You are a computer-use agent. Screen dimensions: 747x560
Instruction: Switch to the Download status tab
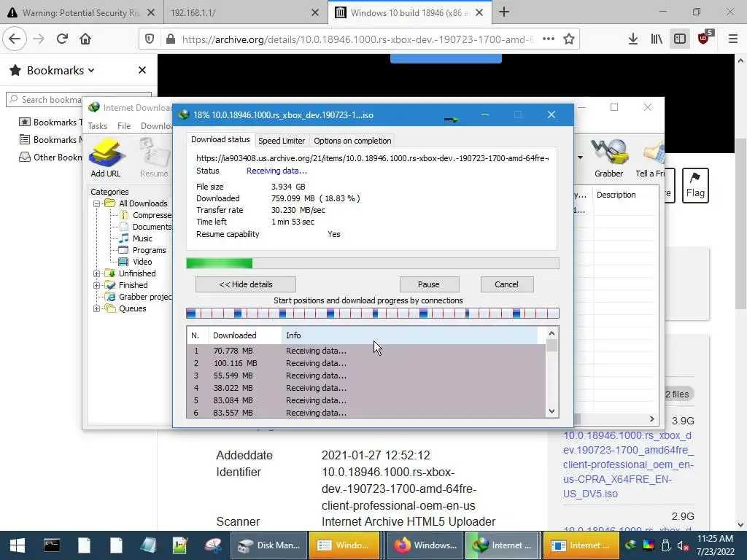(220, 139)
